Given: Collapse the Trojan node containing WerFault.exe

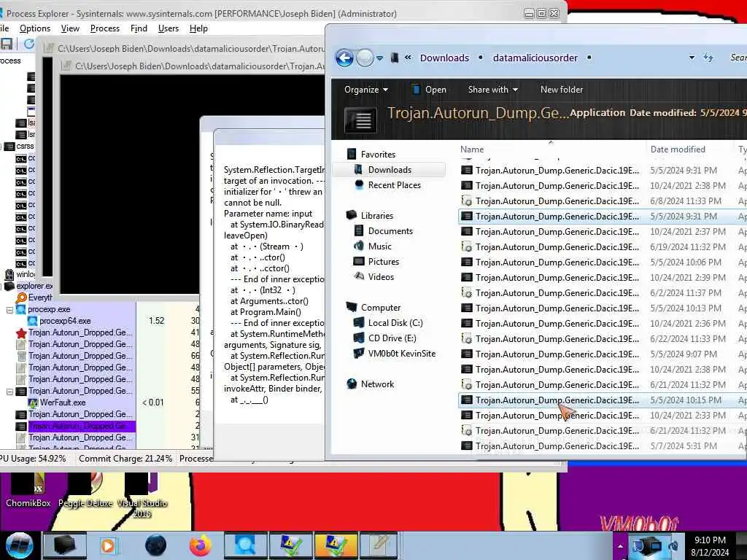Looking at the screenshot, I should 9,392.
